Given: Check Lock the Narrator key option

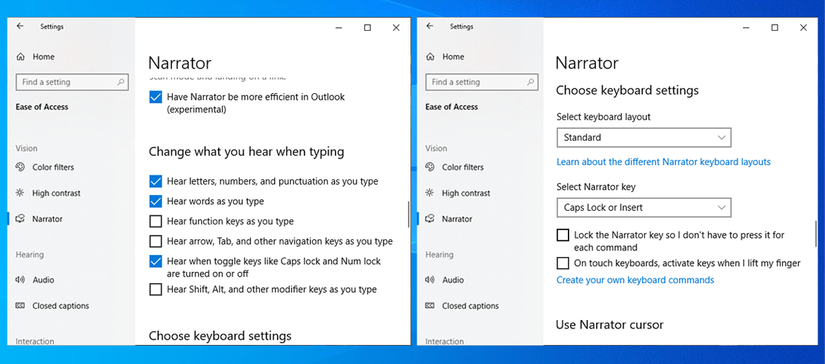Looking at the screenshot, I should click(563, 235).
